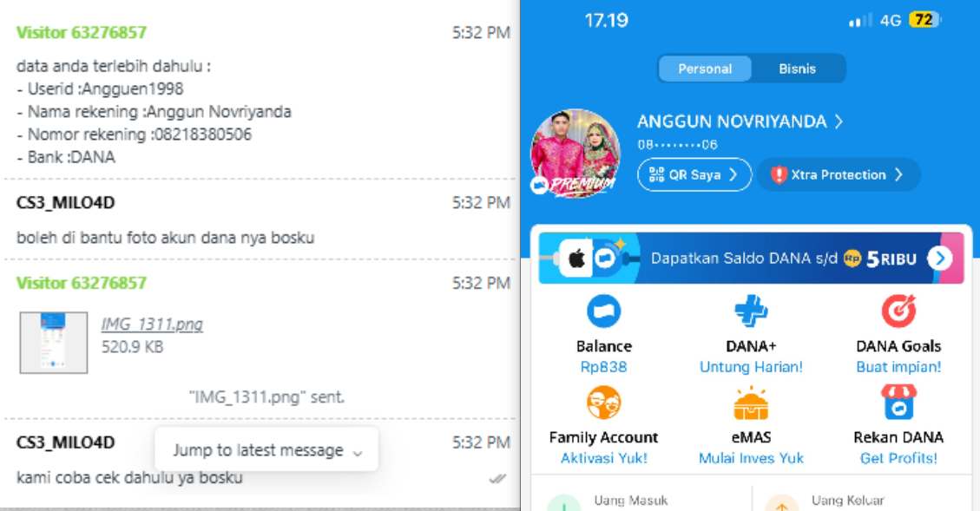The height and width of the screenshot is (511, 980).
Task: Click the Userid :Angguen1998 line
Action: click(100, 88)
